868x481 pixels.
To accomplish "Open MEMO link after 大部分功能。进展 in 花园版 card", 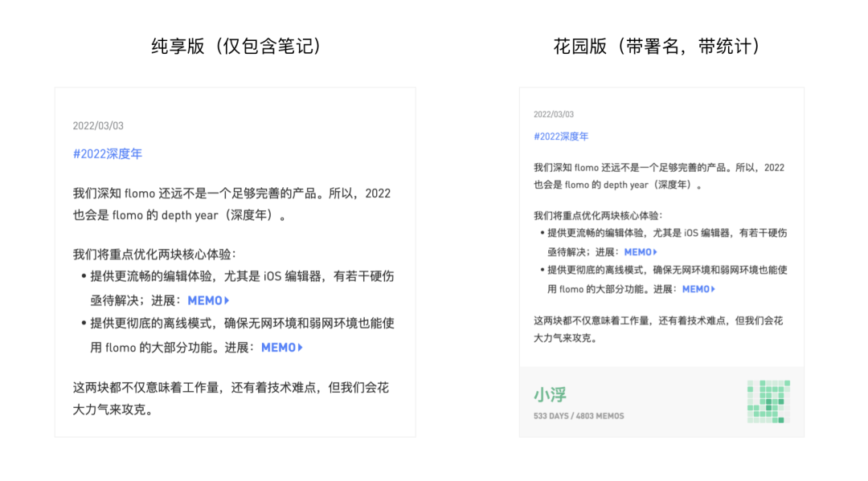I will [x=698, y=289].
